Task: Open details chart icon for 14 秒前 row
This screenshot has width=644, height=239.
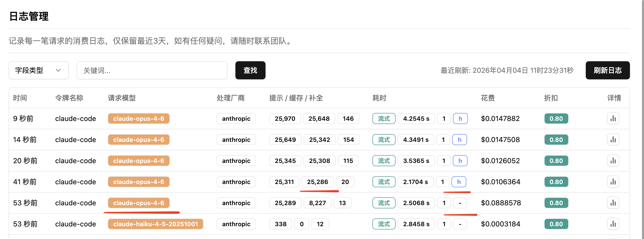Action: coord(613,140)
